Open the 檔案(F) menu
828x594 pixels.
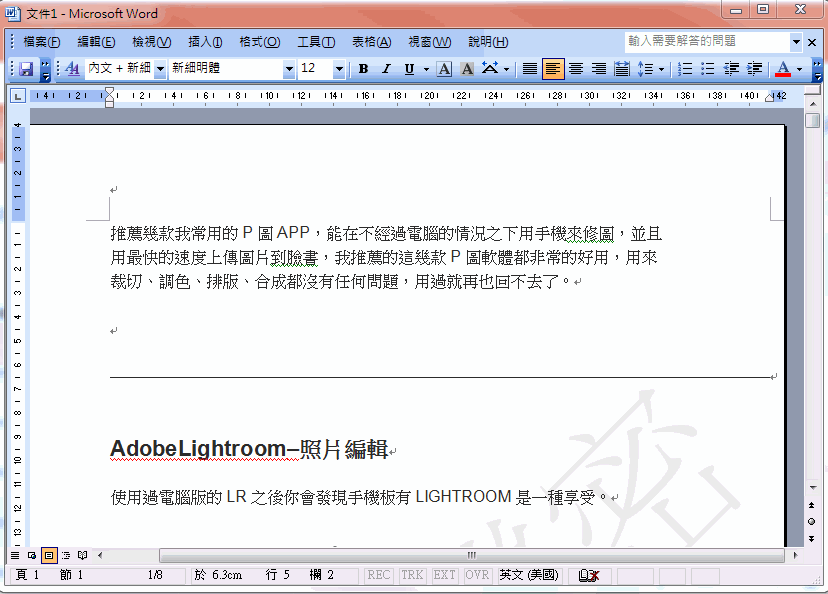tap(42, 42)
